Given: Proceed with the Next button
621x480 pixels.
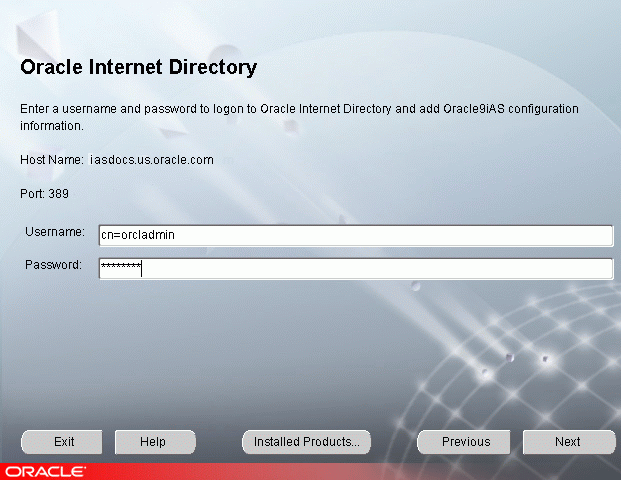Looking at the screenshot, I should coord(570,442).
